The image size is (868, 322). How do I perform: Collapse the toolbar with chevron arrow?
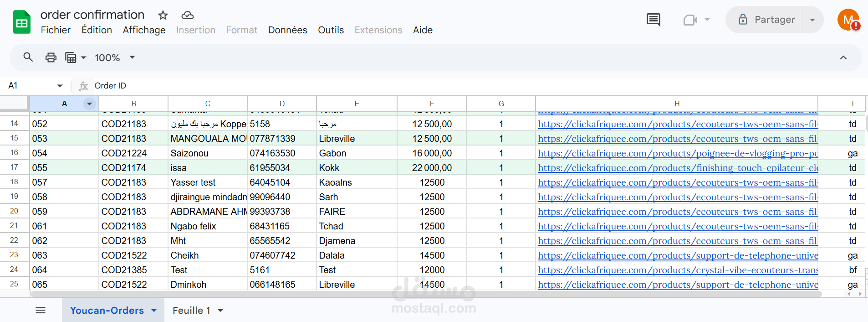(x=843, y=57)
